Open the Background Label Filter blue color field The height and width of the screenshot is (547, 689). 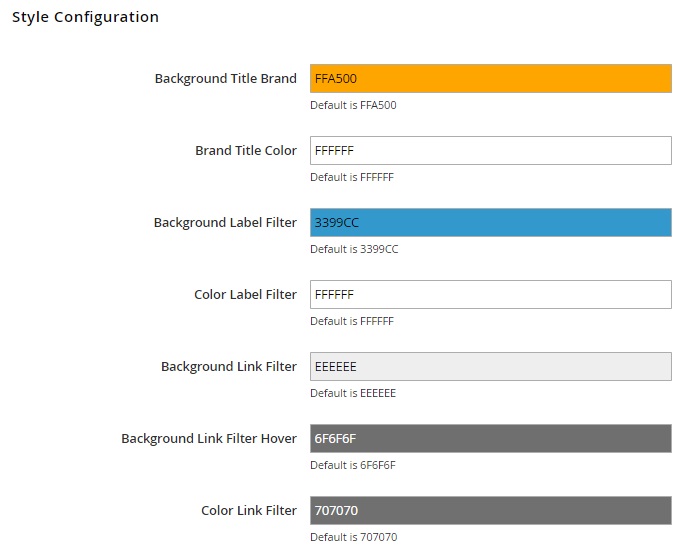[490, 223]
